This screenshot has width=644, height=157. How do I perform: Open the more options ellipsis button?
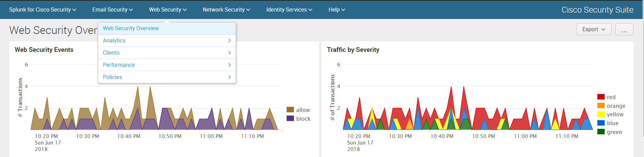pos(624,30)
